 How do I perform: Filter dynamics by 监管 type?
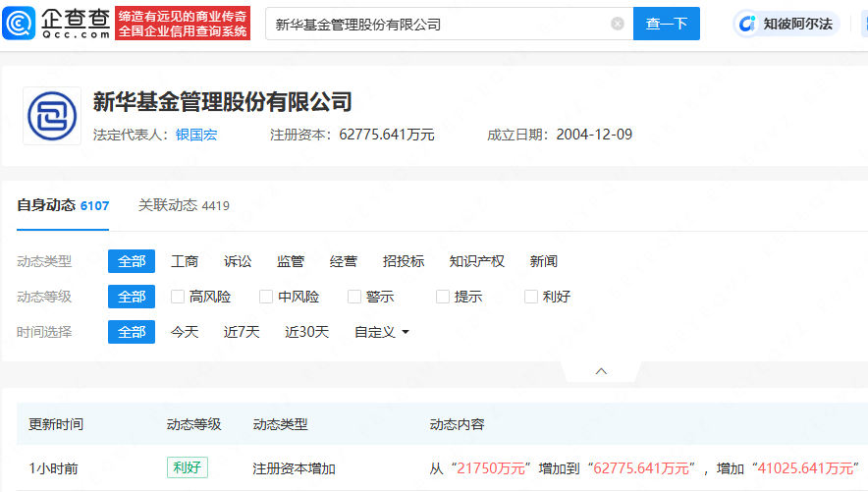pyautogui.click(x=291, y=261)
